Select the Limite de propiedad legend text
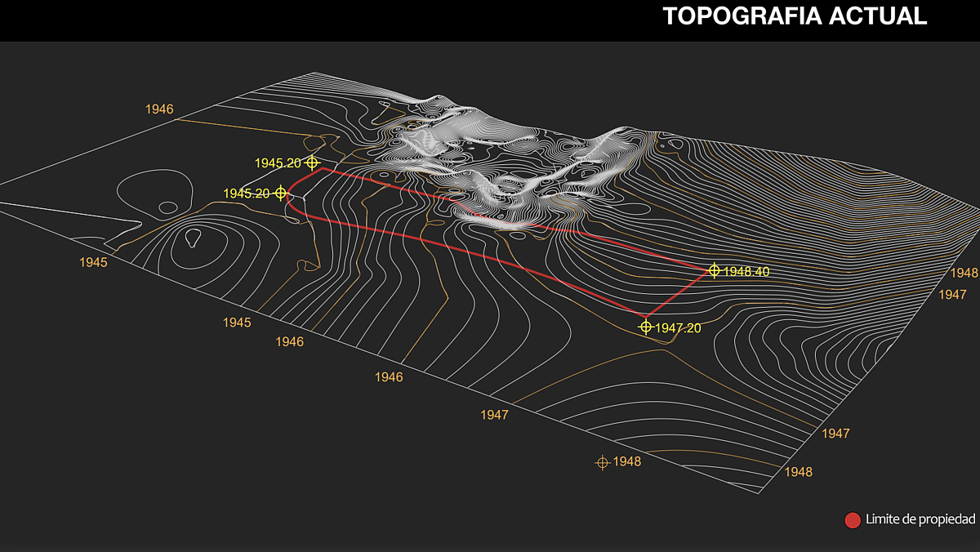 920,519
